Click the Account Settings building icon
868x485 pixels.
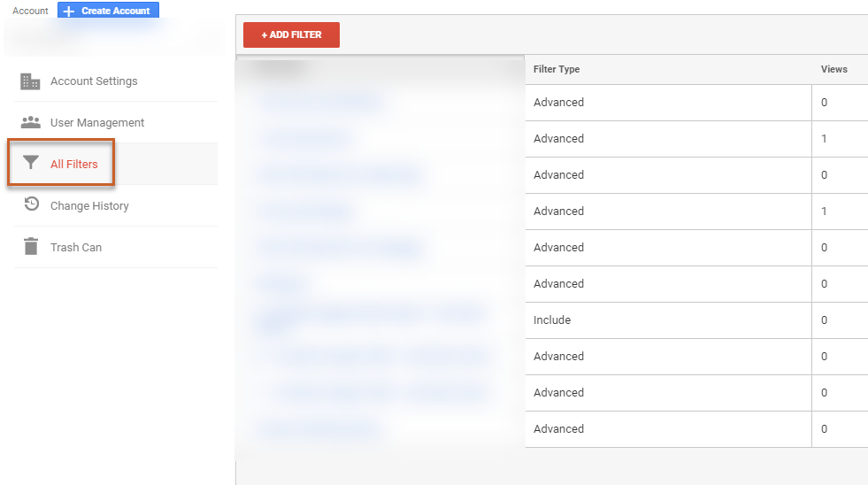pyautogui.click(x=31, y=81)
